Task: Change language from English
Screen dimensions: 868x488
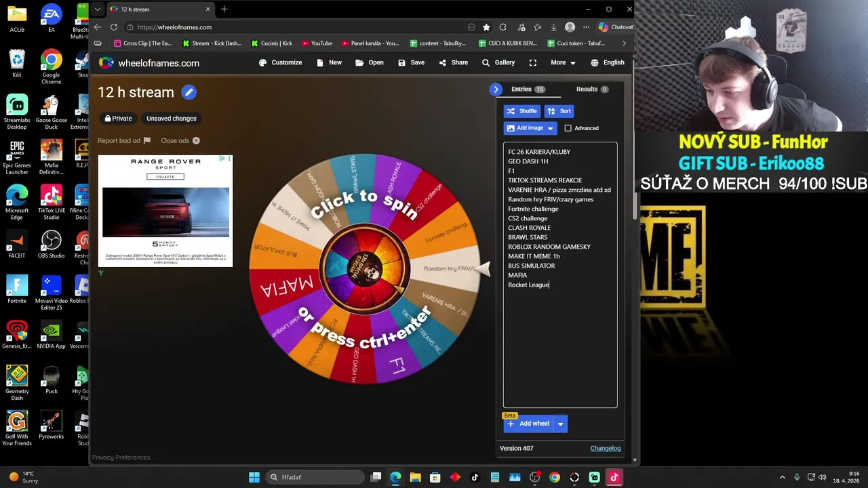Action: click(608, 62)
